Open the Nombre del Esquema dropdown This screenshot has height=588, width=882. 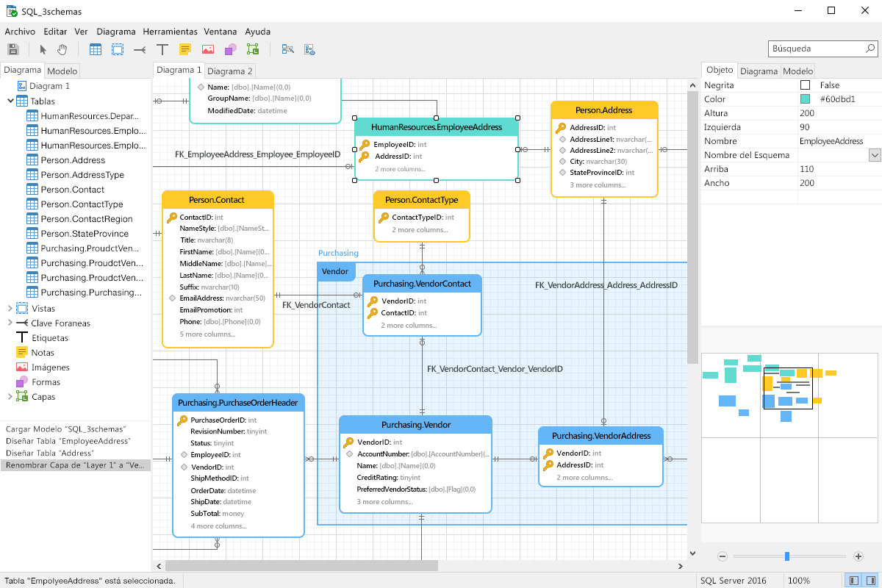[x=875, y=155]
